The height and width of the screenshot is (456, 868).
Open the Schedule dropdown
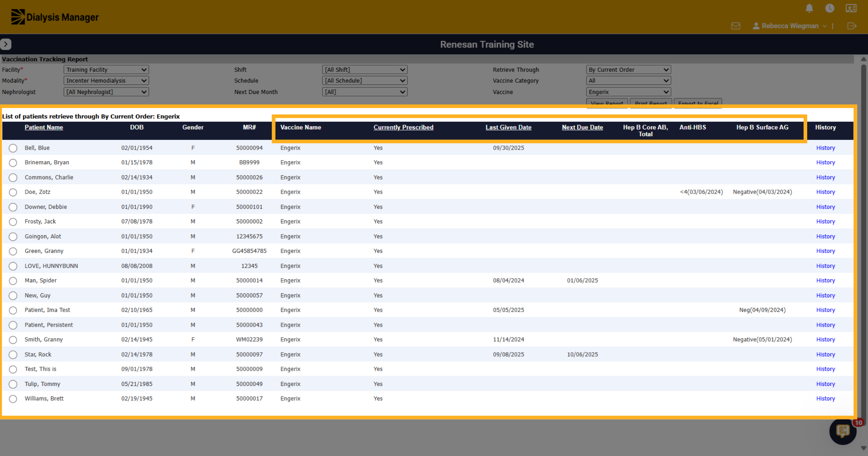(365, 81)
